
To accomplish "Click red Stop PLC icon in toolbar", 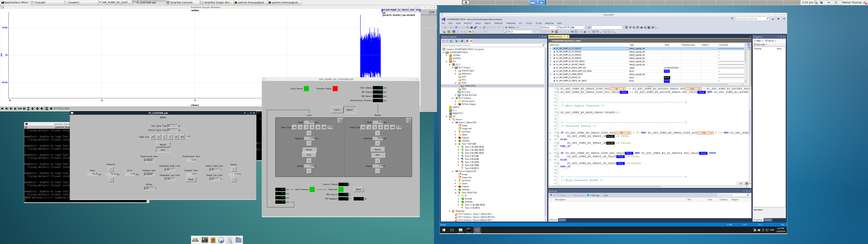I will coord(552,32).
